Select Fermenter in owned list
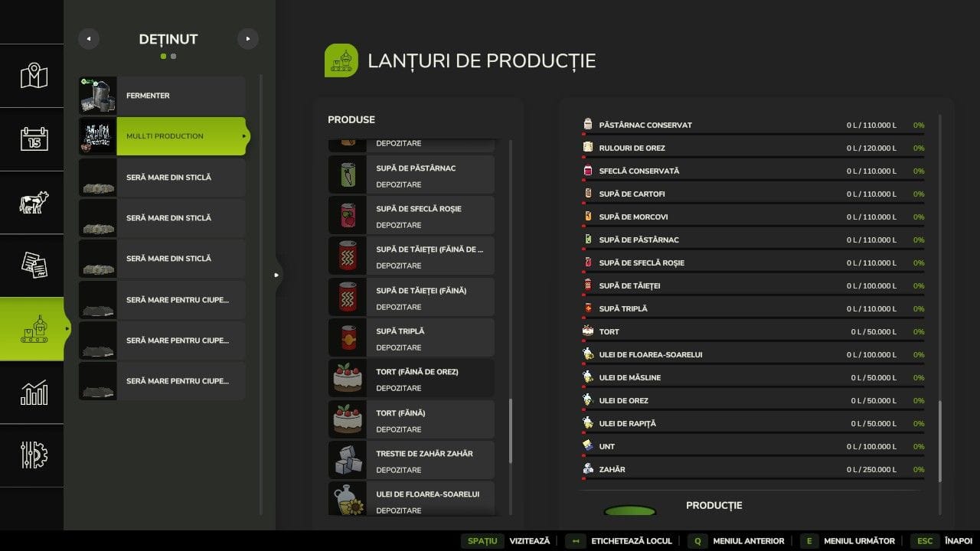Screen dimensions: 980x551 pos(162,96)
